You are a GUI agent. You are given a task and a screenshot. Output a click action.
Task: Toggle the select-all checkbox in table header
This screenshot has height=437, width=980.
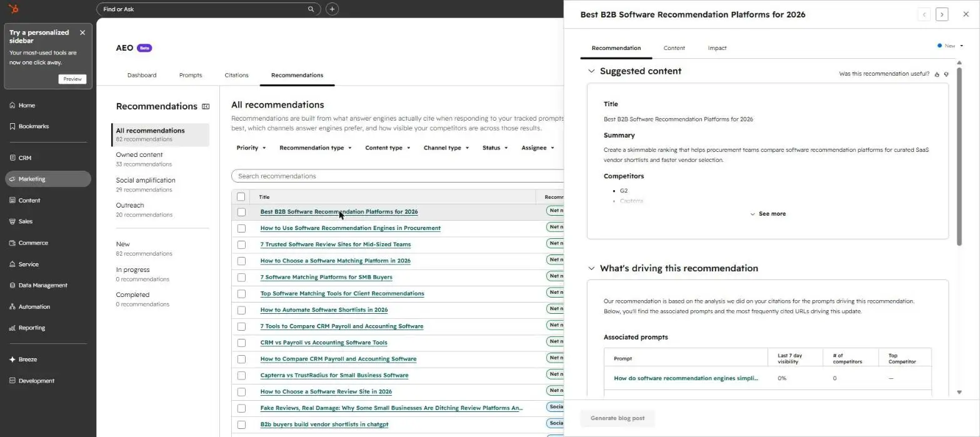(x=241, y=196)
